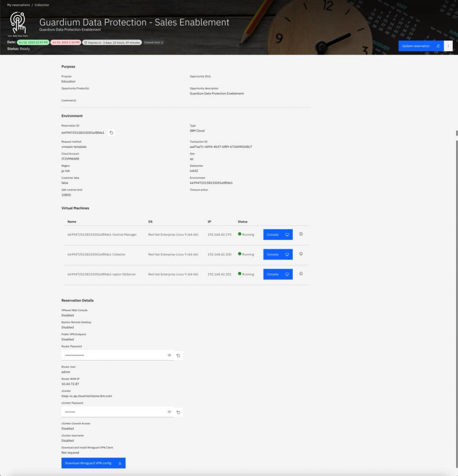458x476 pixels.
Task: Click the Central-Manager VM name
Action: pyautogui.click(x=102, y=235)
